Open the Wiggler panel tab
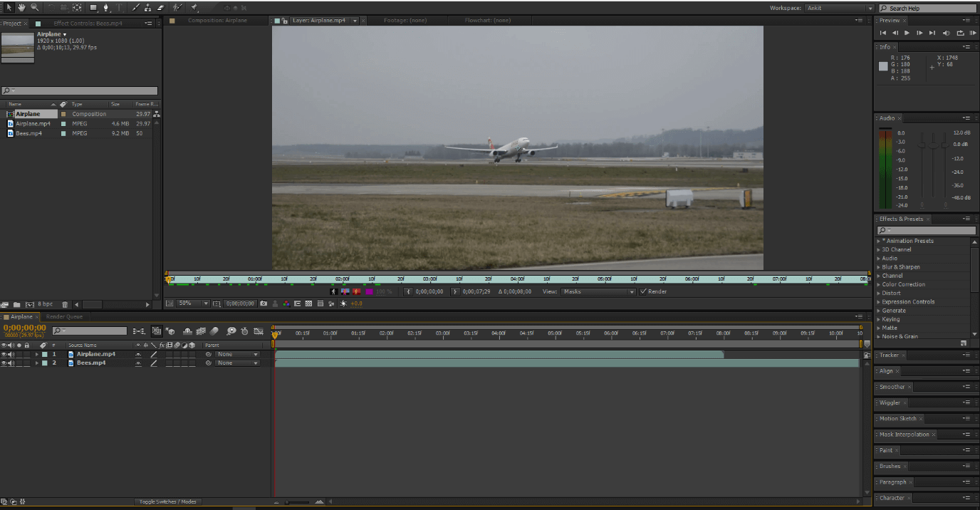The width and height of the screenshot is (980, 510). click(890, 402)
